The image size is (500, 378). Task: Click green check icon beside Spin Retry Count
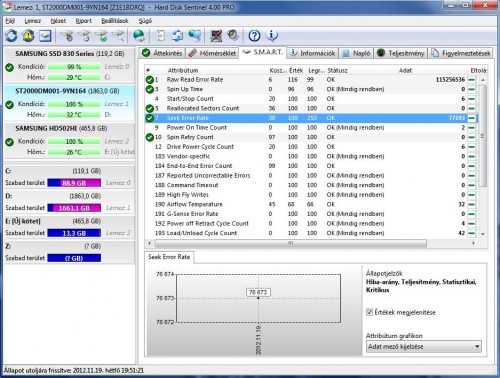click(150, 137)
